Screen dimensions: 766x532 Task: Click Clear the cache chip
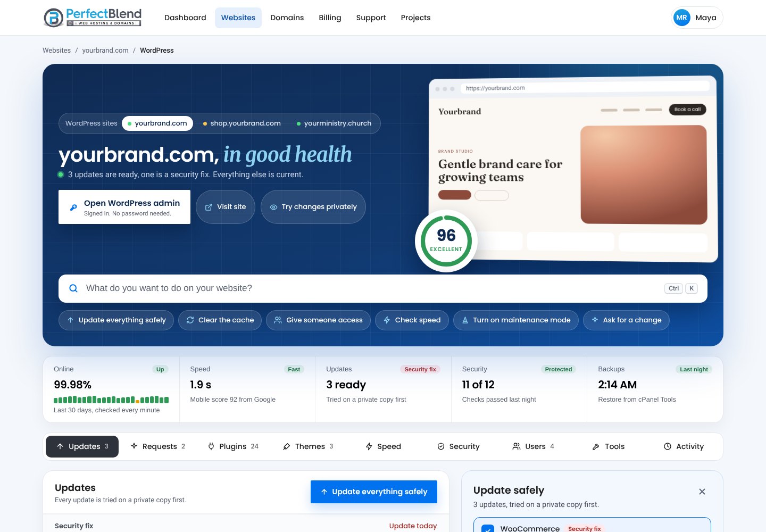(220, 320)
